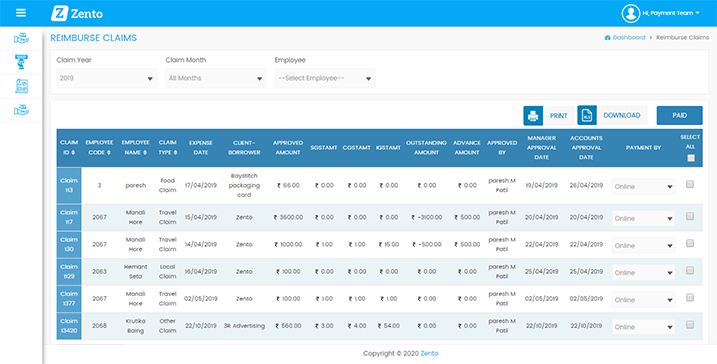The width and height of the screenshot is (717, 364).
Task: Click the PAID button
Action: [x=680, y=115]
